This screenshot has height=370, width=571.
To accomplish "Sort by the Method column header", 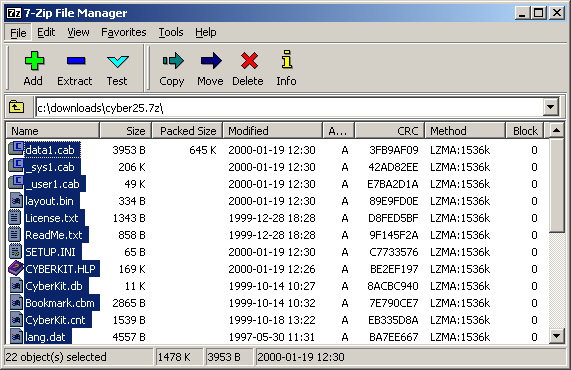I will (x=465, y=131).
